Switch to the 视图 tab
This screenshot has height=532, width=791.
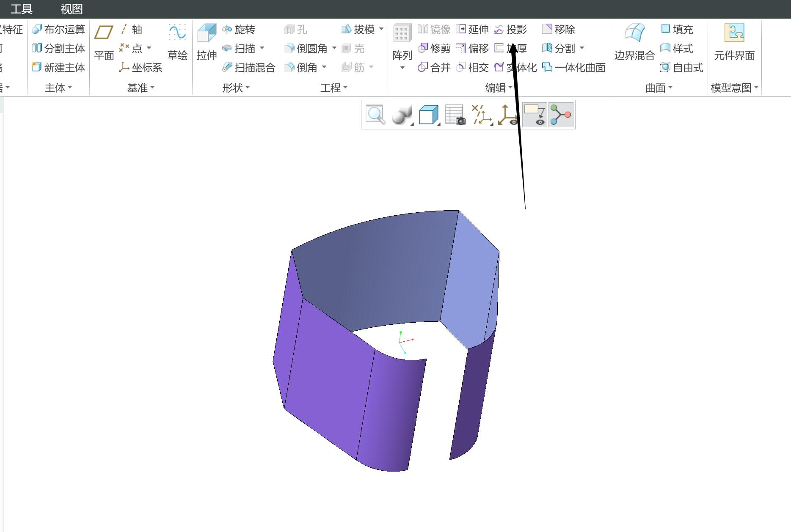72,9
